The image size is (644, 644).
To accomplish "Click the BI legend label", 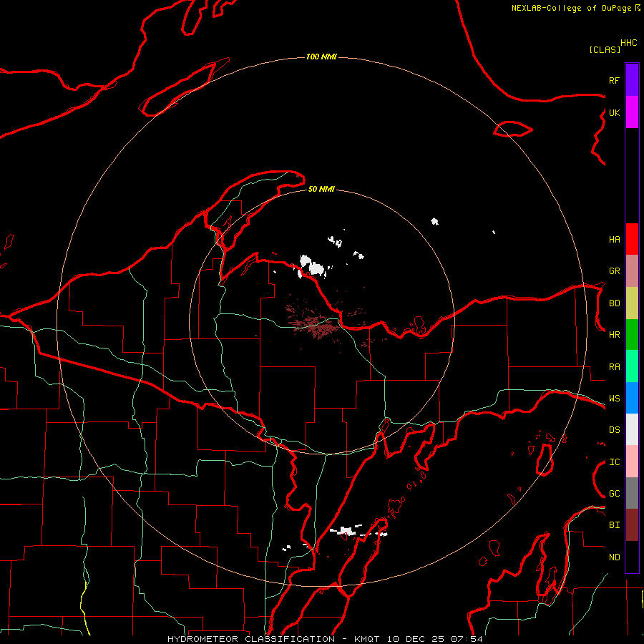I will click(x=614, y=525).
